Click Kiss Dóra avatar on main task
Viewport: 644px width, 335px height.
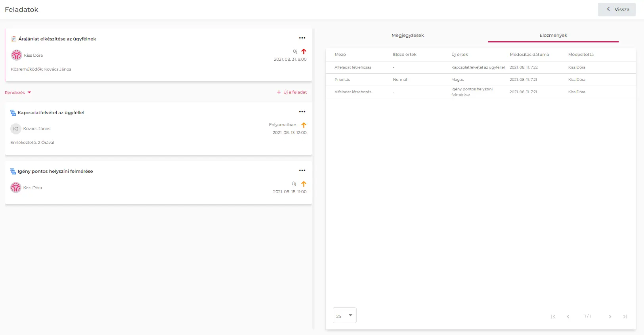pyautogui.click(x=17, y=55)
